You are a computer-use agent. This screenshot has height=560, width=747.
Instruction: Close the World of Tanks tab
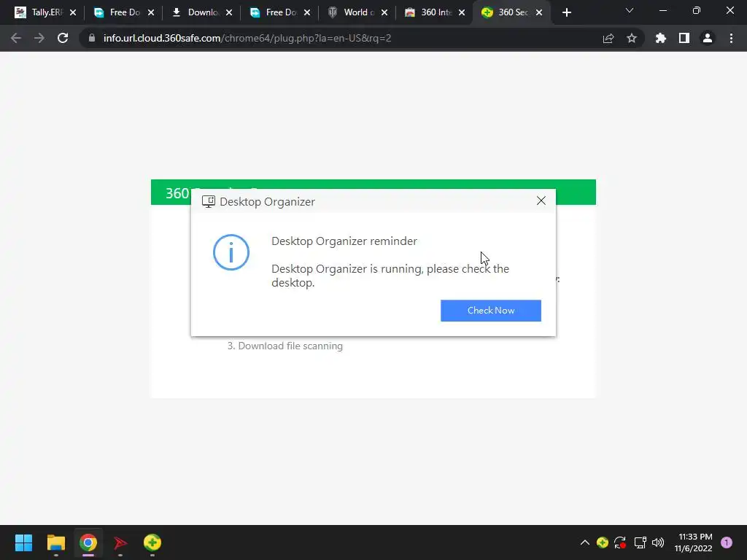(384, 13)
